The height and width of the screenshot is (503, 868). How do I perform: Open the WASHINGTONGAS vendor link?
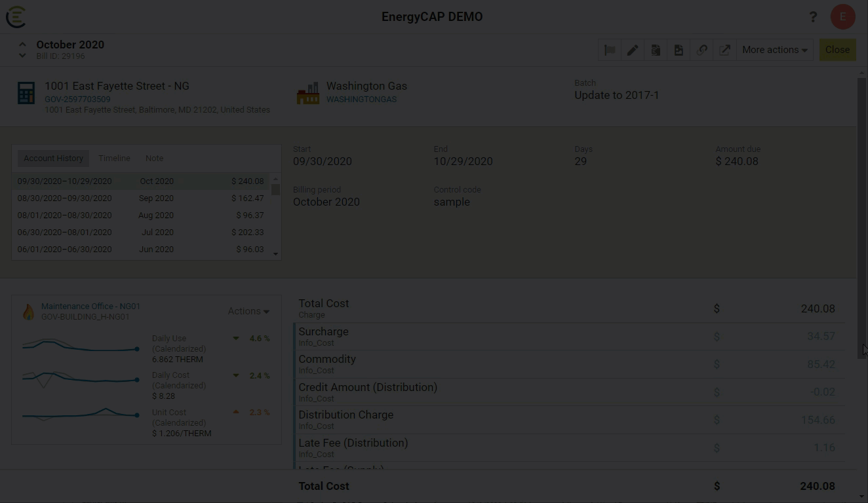point(361,100)
